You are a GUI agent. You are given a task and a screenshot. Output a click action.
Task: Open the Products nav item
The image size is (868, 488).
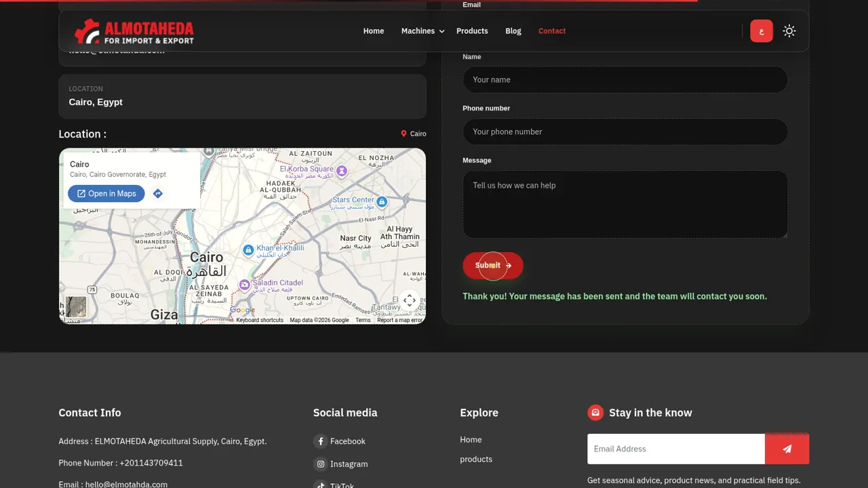(x=472, y=31)
